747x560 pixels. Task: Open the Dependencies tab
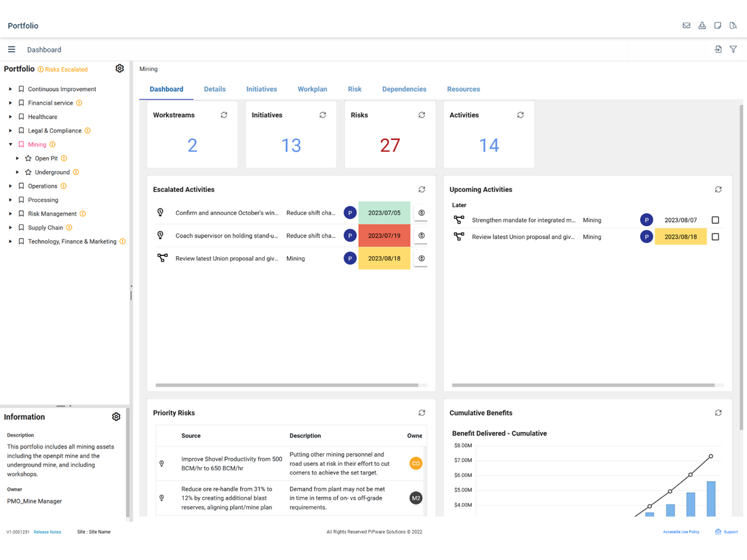pyautogui.click(x=404, y=89)
